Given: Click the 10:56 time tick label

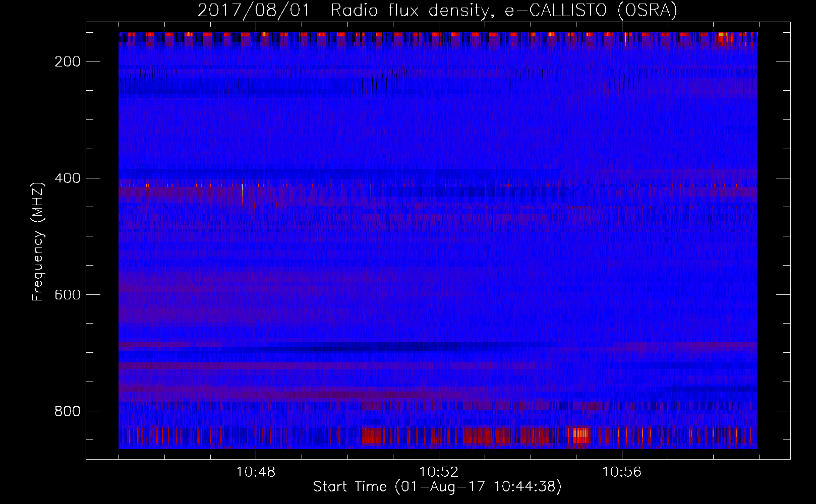Looking at the screenshot, I should coord(622,472).
